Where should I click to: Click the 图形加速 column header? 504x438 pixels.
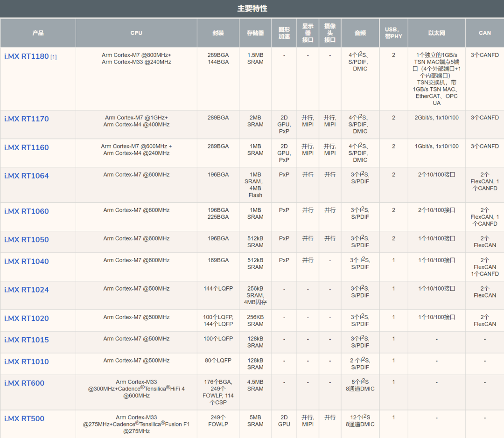tap(284, 33)
